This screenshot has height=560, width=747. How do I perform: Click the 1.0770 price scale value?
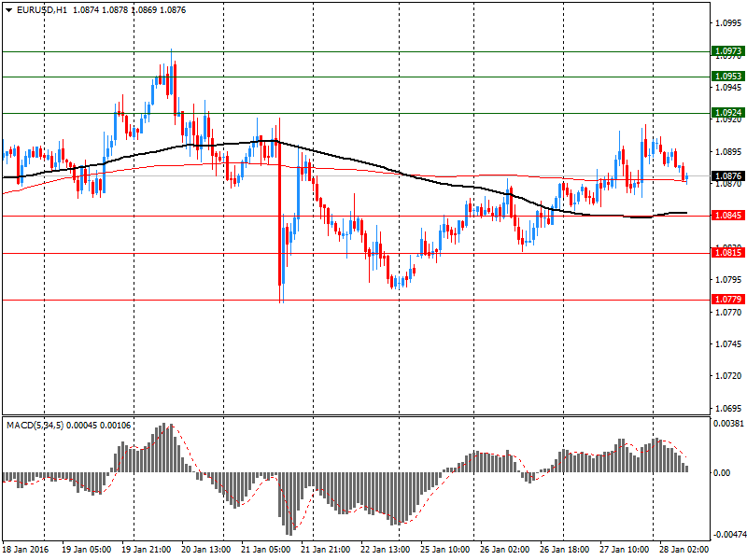pyautogui.click(x=728, y=313)
